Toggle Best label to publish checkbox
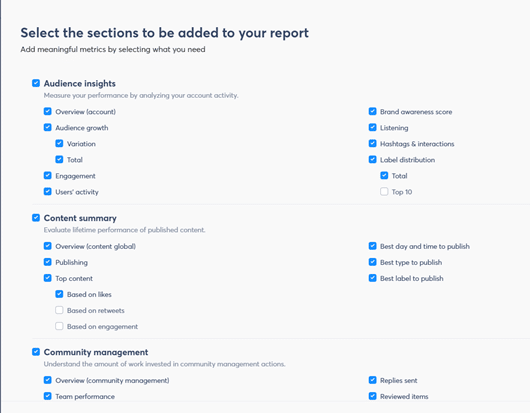The image size is (530, 413). click(x=372, y=278)
